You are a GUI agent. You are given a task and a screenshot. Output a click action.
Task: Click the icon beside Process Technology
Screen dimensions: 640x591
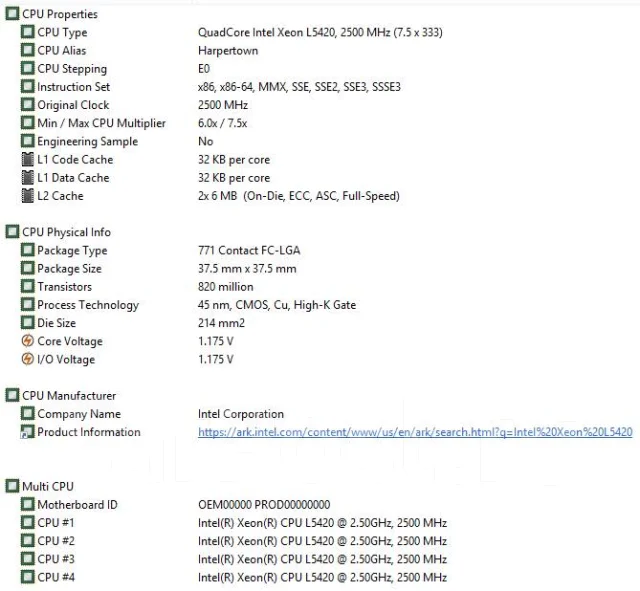coord(27,304)
